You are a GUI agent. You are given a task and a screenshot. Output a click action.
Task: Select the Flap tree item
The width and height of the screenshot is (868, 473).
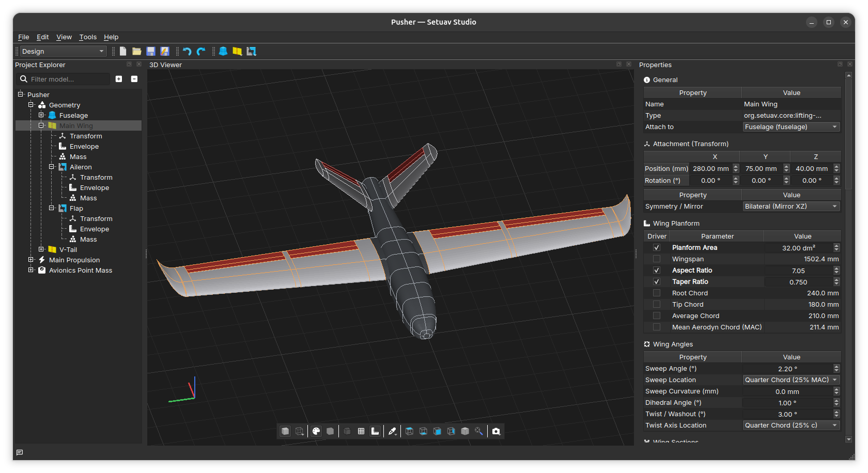click(76, 208)
